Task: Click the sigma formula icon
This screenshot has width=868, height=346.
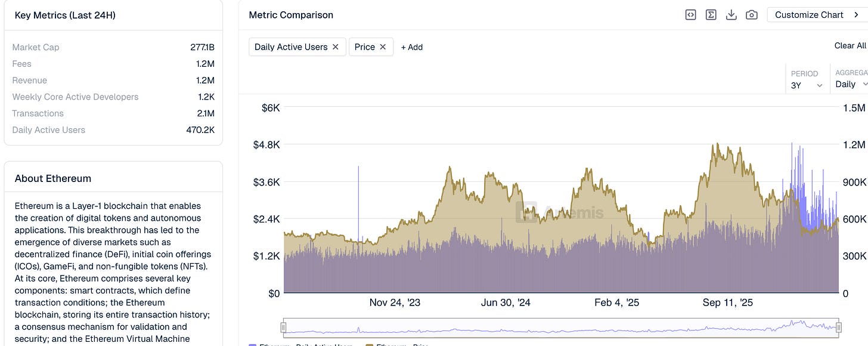Action: coord(711,15)
